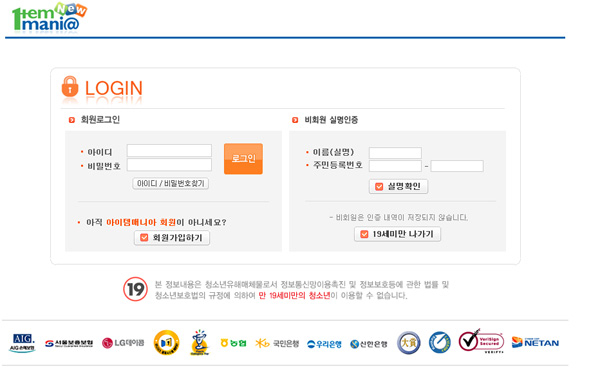Click the 비회원 실명인증 section heading

(331, 120)
